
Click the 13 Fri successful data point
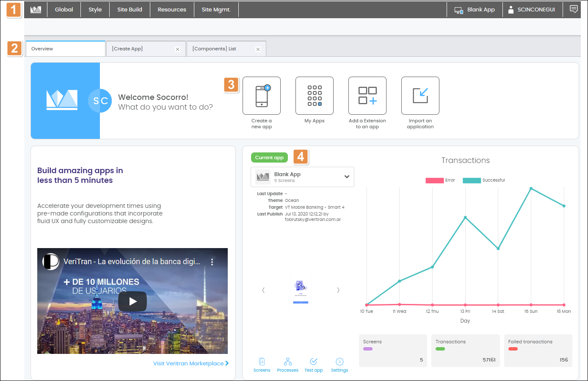[465, 218]
